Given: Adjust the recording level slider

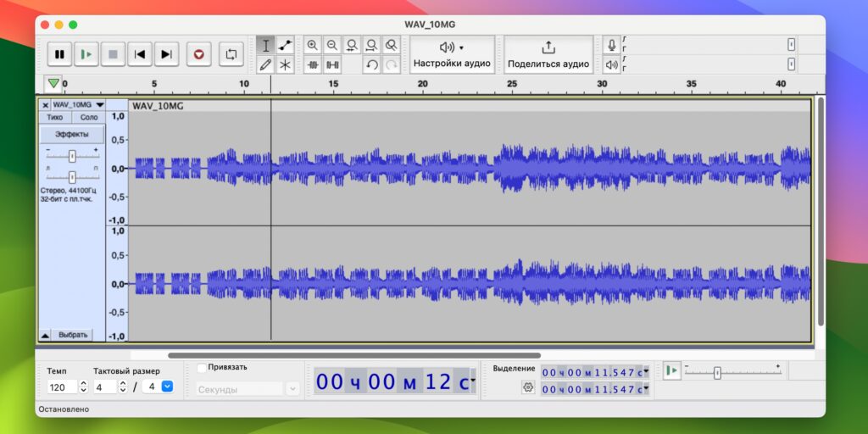Looking at the screenshot, I should tap(792, 46).
